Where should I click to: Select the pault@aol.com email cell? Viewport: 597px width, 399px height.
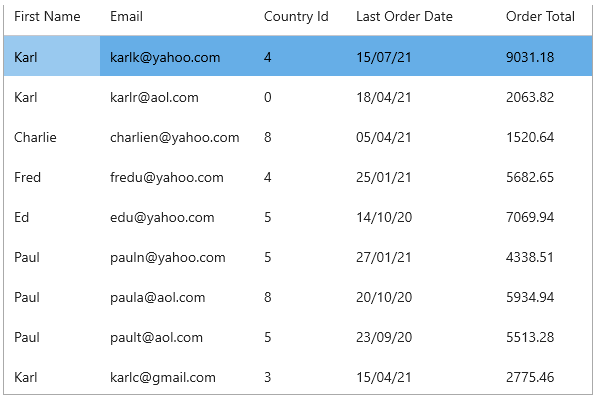click(177, 337)
